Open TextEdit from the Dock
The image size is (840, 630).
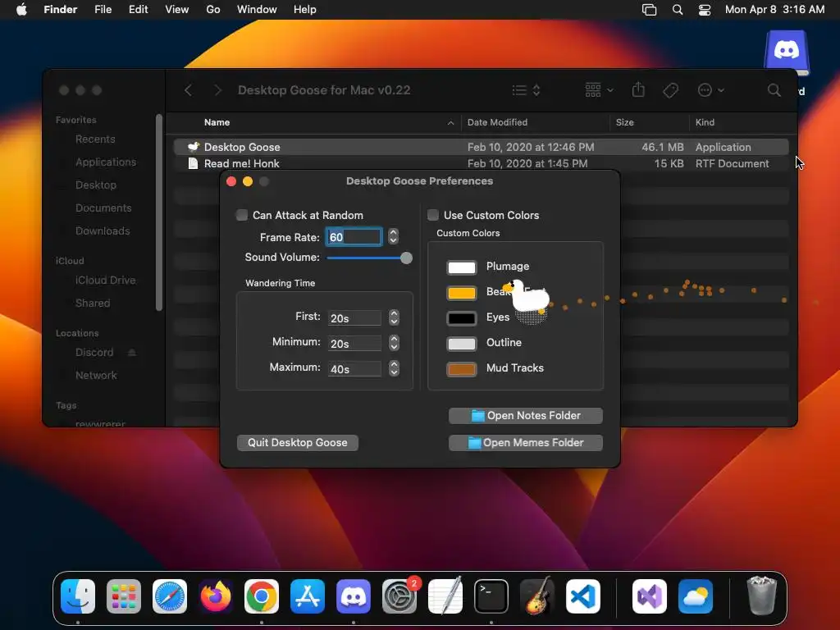click(x=445, y=596)
